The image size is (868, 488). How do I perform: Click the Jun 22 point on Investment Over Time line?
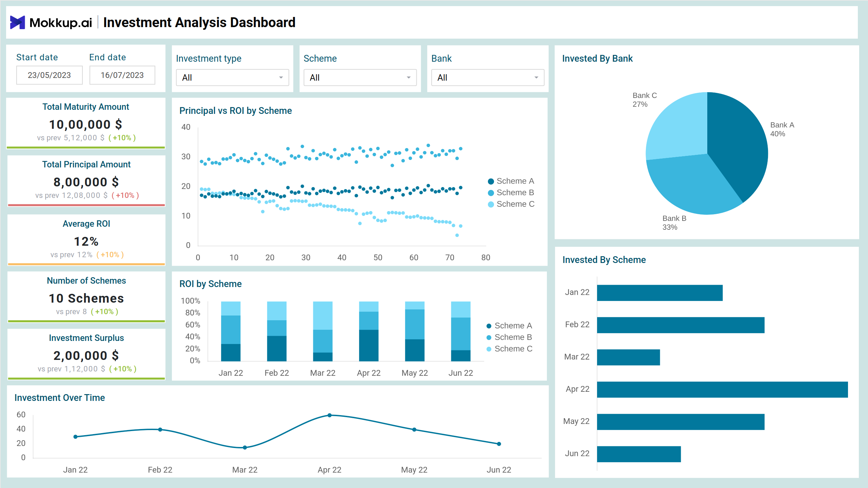tap(499, 444)
